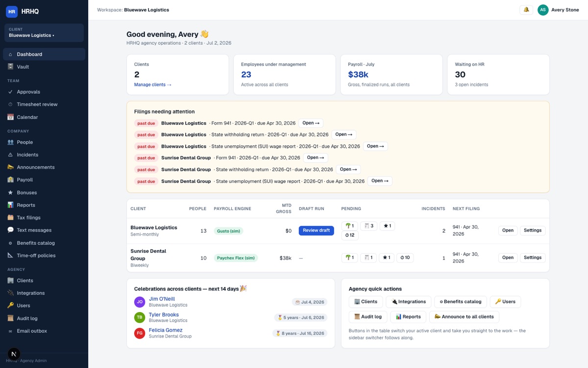This screenshot has height=368, width=588.
Task: Click the Users key icon in sidebar
Action: pos(10,306)
